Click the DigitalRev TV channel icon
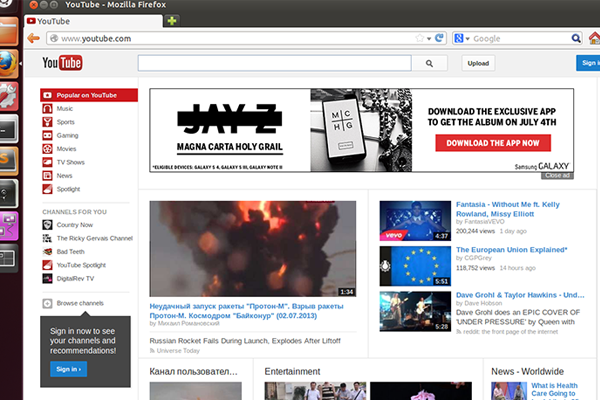 [x=47, y=278]
